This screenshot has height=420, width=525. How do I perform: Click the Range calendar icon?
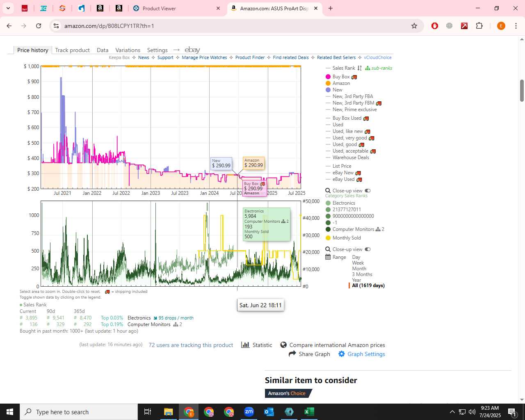tap(328, 257)
